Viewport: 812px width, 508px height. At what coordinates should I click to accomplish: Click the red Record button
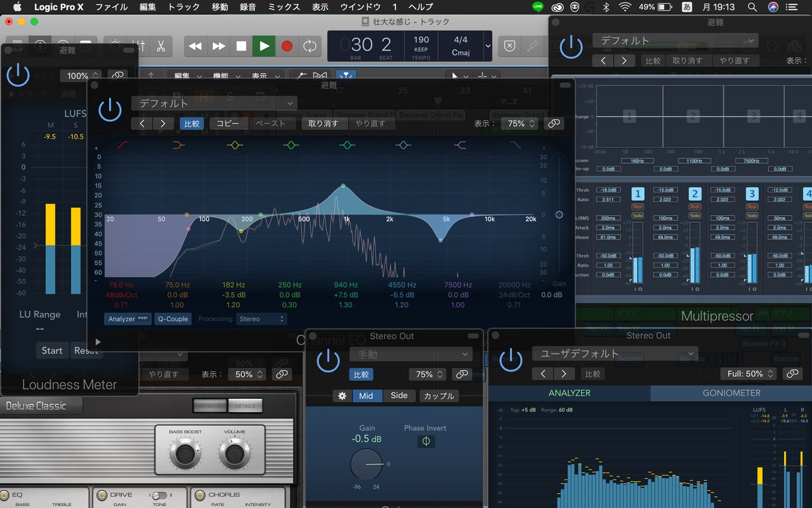[x=287, y=46]
